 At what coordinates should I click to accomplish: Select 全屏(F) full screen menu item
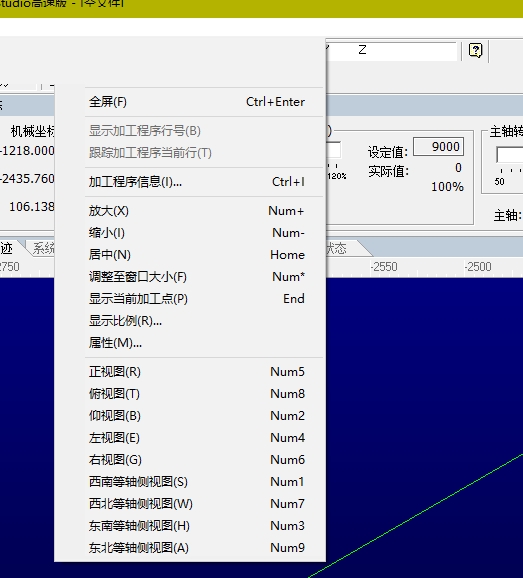tap(197, 102)
